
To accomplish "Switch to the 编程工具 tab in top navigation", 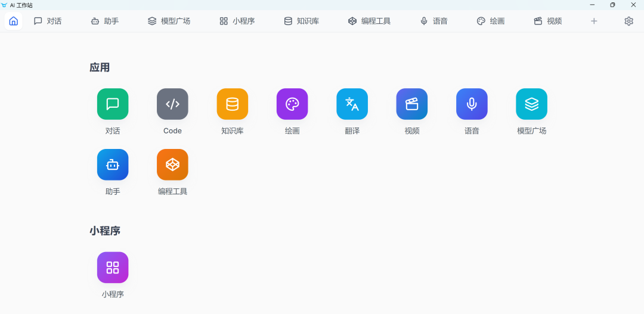I will [x=369, y=21].
